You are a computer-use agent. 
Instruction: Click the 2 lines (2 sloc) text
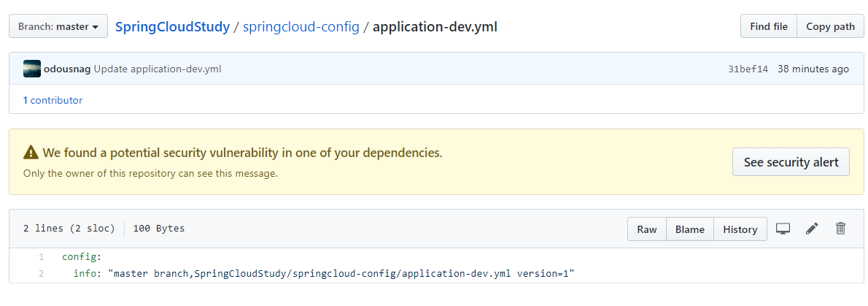pos(69,229)
